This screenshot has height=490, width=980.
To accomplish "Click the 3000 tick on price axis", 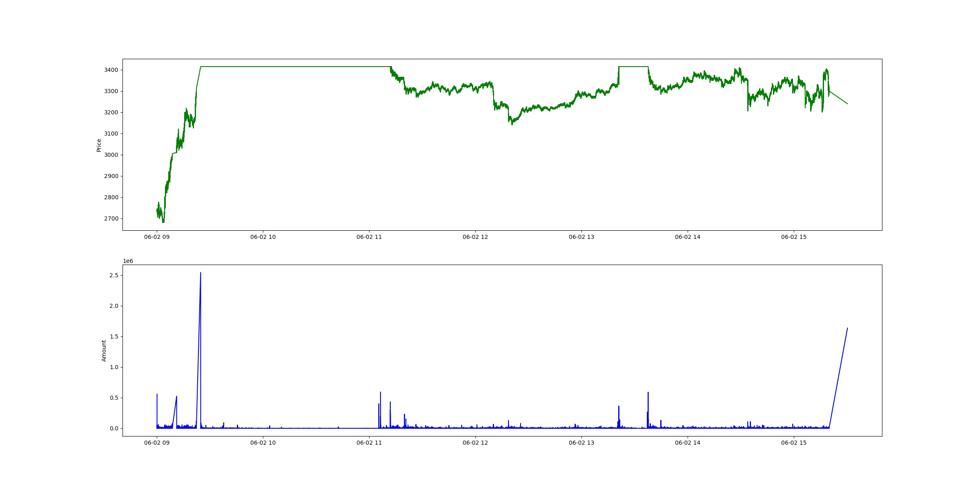I will coord(111,155).
